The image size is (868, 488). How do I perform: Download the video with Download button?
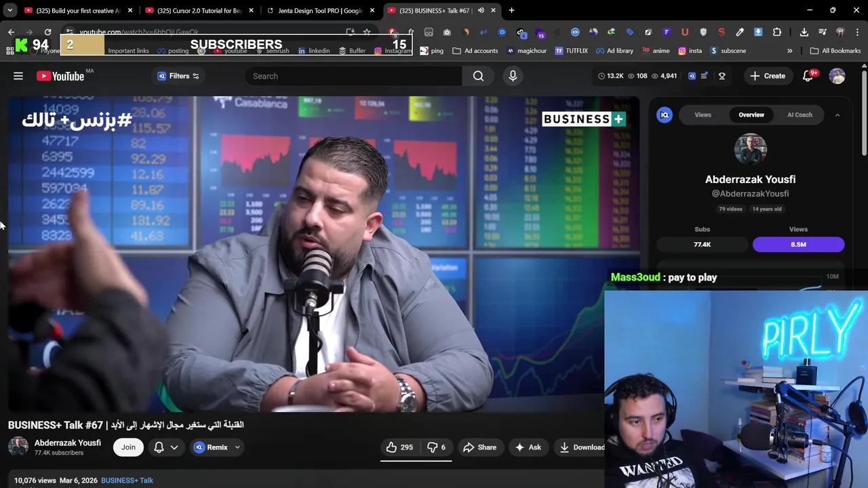tap(580, 447)
